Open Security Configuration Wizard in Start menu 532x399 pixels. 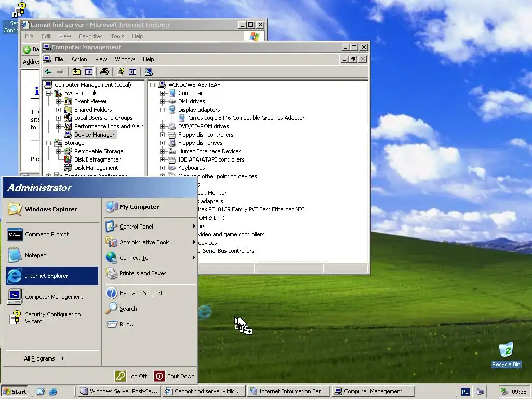52,317
